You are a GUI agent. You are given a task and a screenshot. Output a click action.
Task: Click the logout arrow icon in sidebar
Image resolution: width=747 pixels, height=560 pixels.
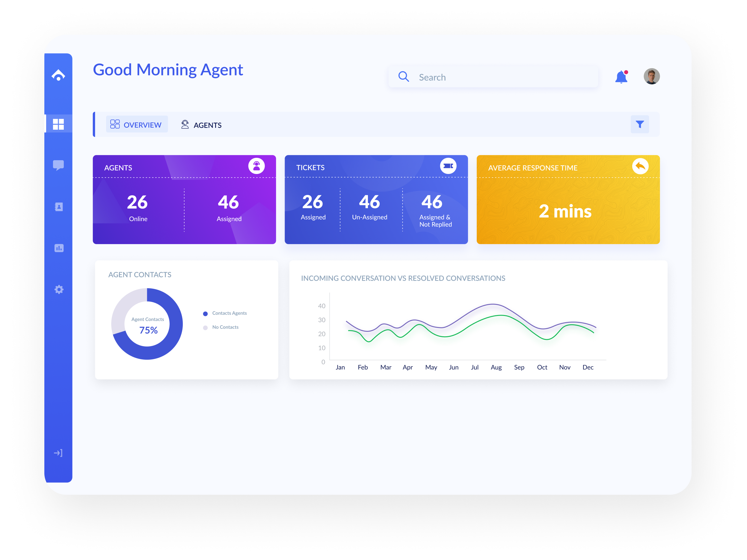58,453
